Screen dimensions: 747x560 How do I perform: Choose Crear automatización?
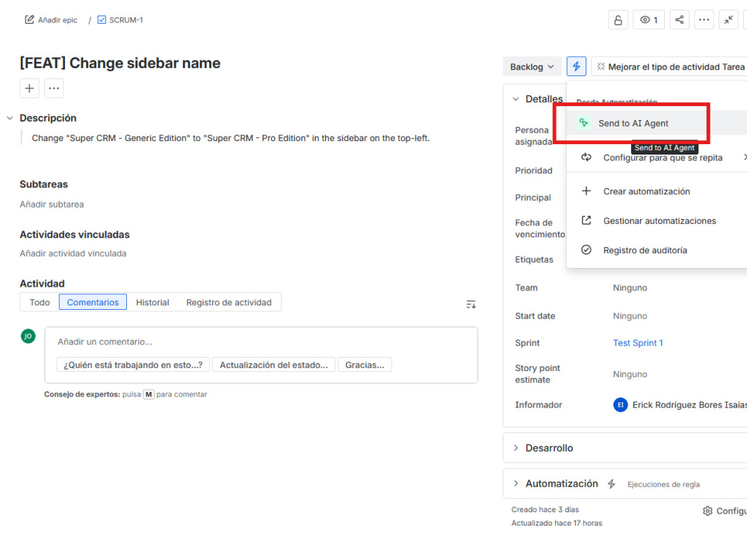657,191
